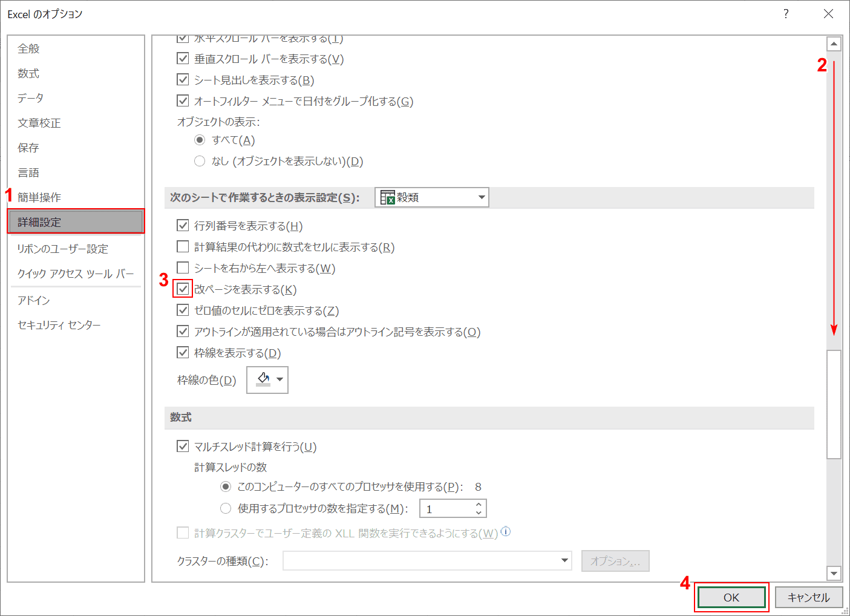Select なし (オブジェクトを表示しない) radio button
Screen dimensions: 850x616
[x=200, y=161]
